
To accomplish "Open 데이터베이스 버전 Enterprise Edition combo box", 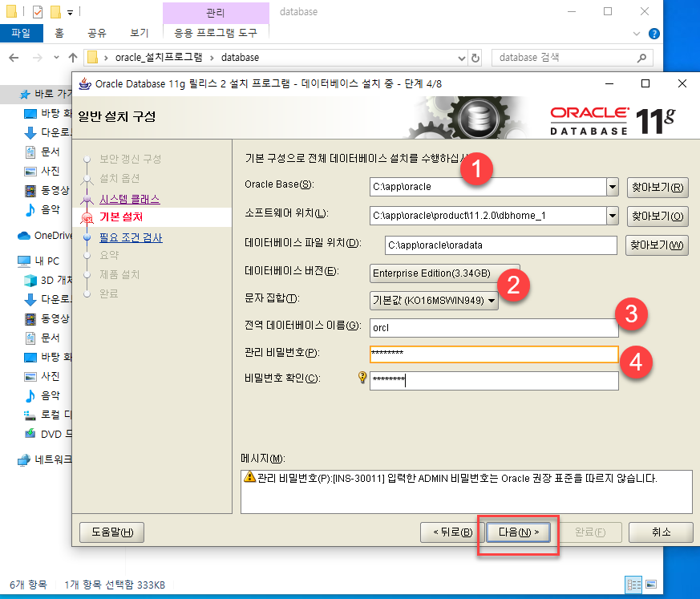I will [444, 273].
